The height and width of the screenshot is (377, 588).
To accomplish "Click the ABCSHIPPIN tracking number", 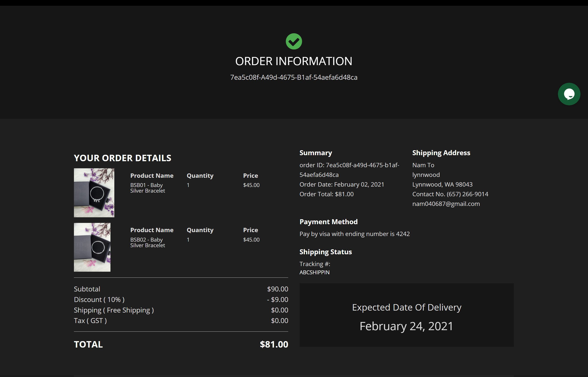I will [314, 272].
